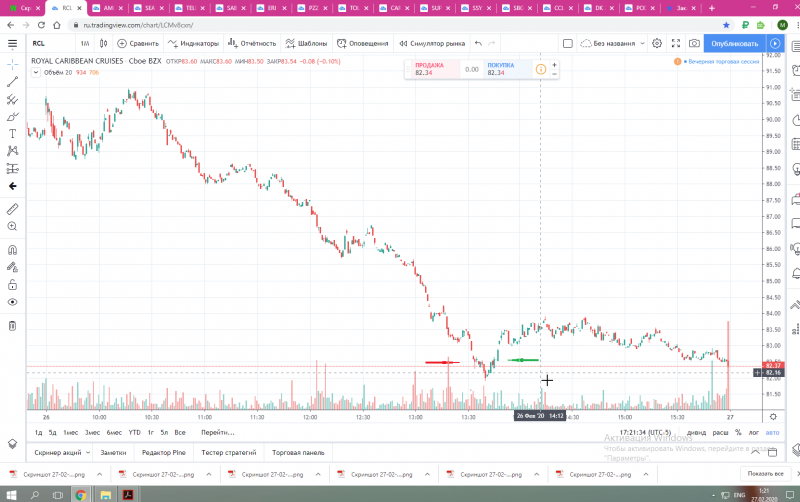Take a chart snapshot with the camera icon
The image size is (800, 502).
694,43
